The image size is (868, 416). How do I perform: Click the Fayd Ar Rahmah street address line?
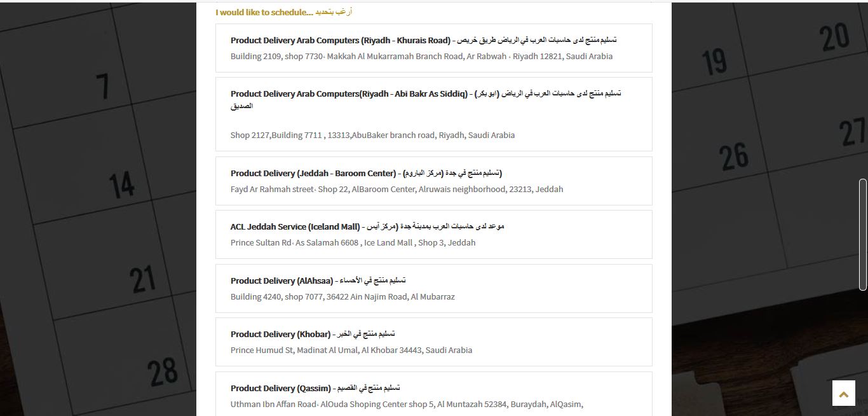click(397, 189)
